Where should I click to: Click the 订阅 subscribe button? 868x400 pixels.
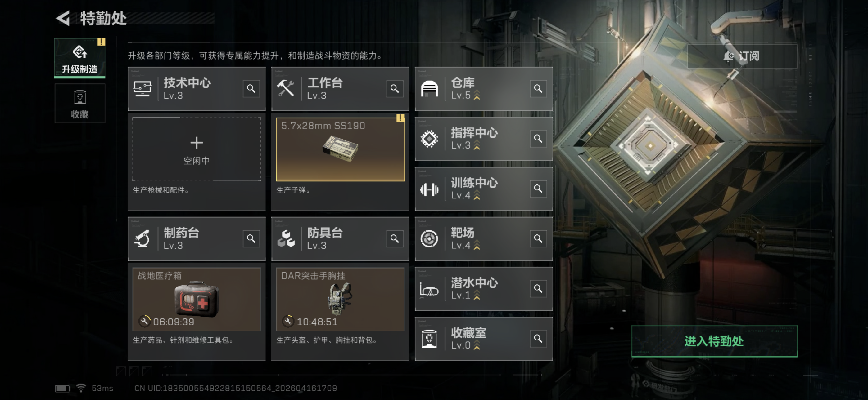(x=742, y=56)
